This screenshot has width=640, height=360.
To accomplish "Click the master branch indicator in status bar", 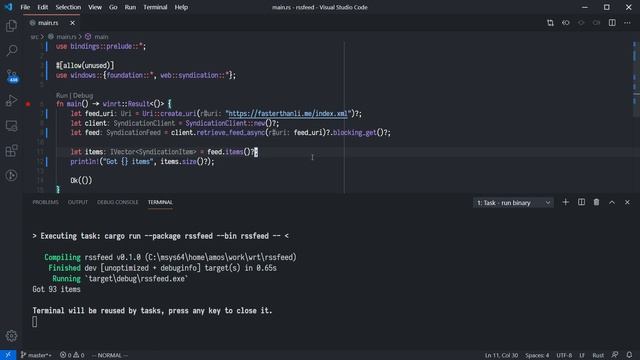I will pos(36,355).
